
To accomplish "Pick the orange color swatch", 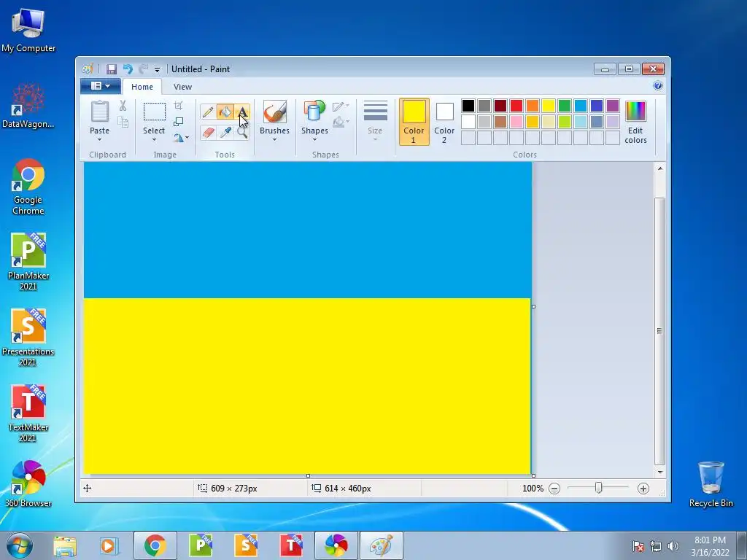I will [x=532, y=105].
